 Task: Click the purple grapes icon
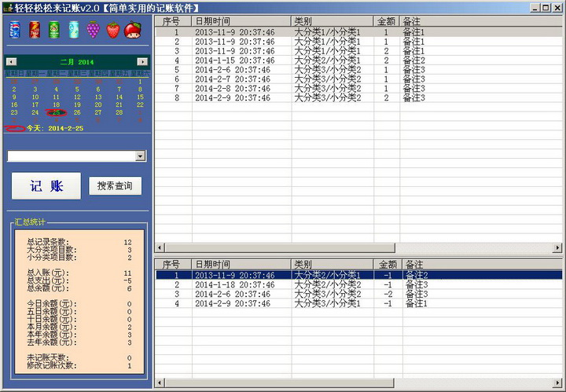pos(93,30)
